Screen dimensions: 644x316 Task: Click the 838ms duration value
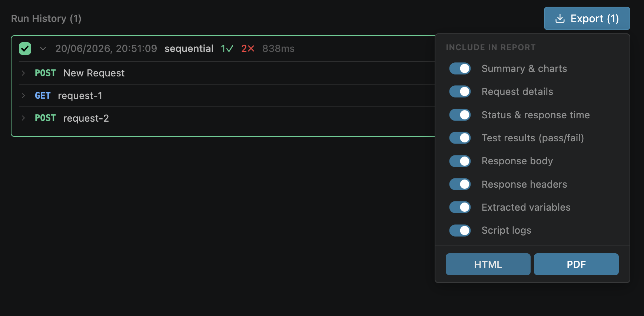tap(278, 49)
